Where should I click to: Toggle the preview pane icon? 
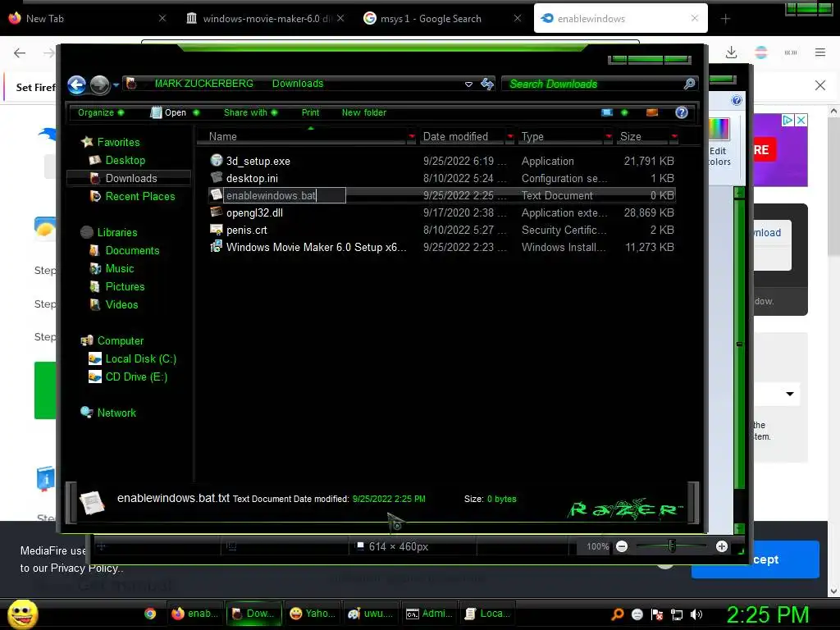pos(652,112)
